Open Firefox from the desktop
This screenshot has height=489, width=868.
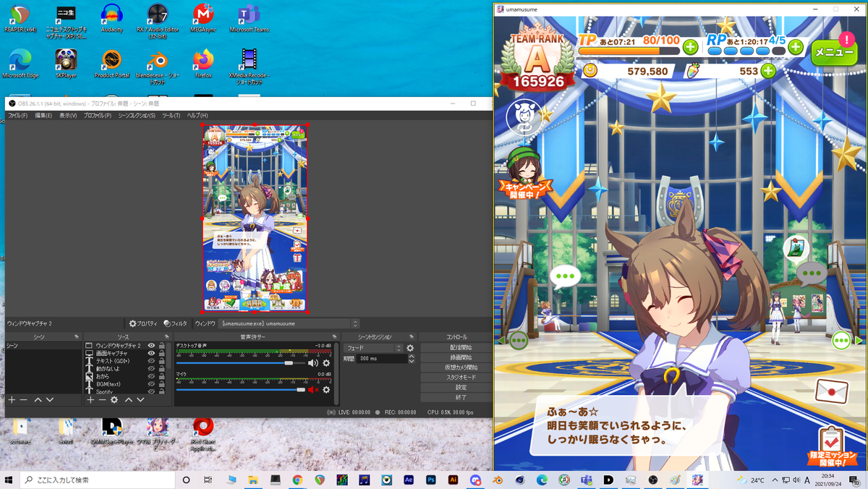click(x=203, y=64)
